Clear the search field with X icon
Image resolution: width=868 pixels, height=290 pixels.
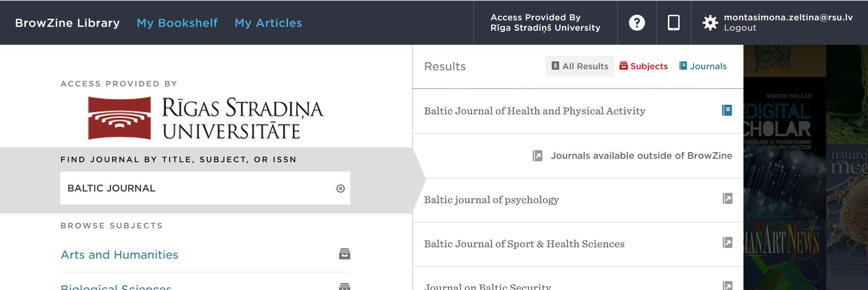click(x=341, y=188)
